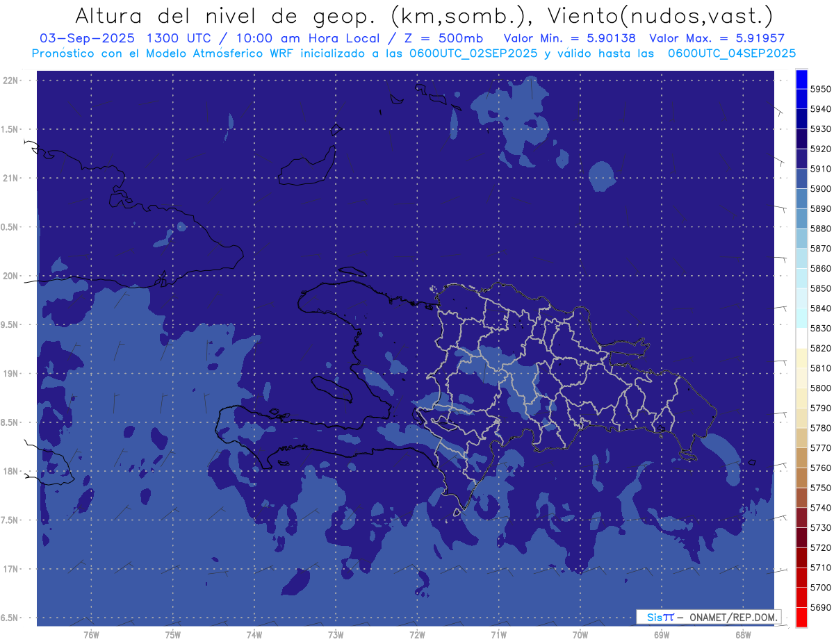The width and height of the screenshot is (834, 644).
Task: Click the 5870 color bar label
Action: [x=821, y=248]
